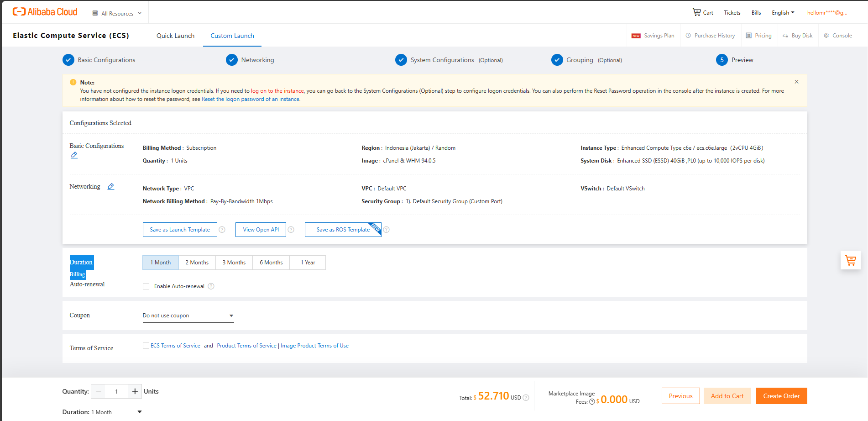Click the Grouping step checkmark
This screenshot has height=421, width=868.
click(557, 60)
